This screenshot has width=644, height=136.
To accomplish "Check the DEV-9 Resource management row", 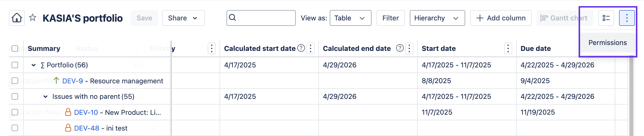I will tap(15, 81).
